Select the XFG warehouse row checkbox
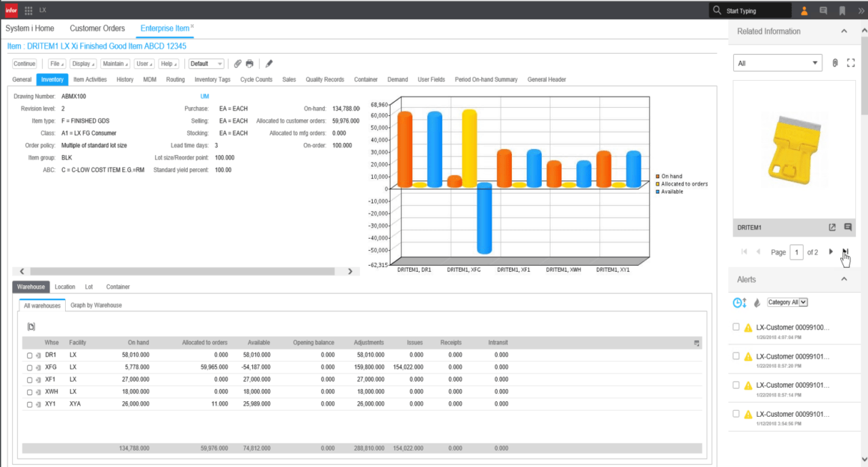This screenshot has width=868, height=467. coord(29,367)
